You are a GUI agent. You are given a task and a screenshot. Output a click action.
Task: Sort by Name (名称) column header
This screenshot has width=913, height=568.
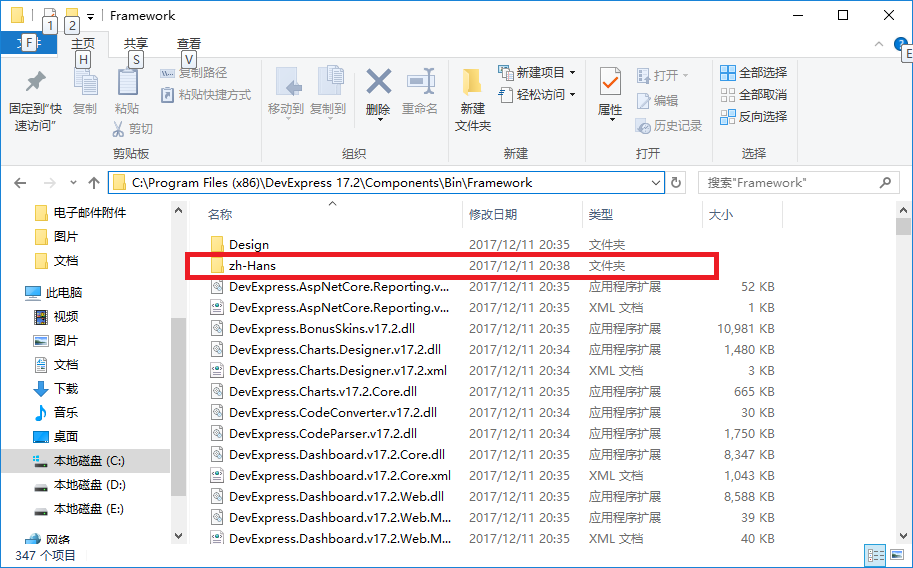220,215
